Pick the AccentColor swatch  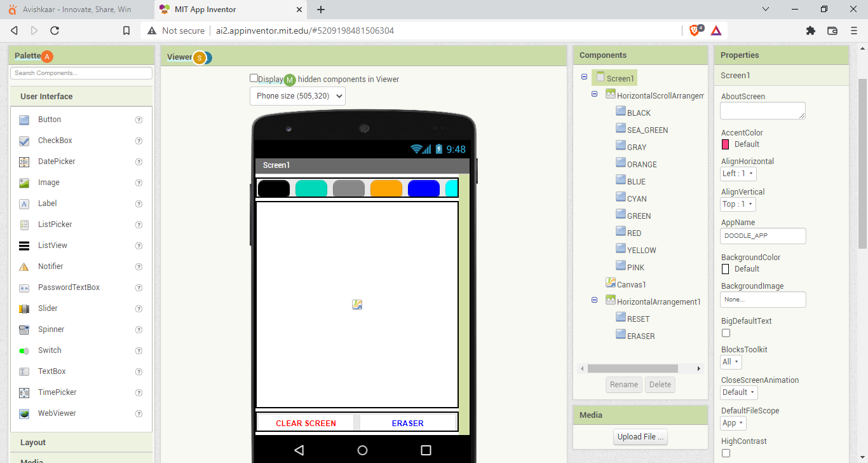(x=724, y=144)
